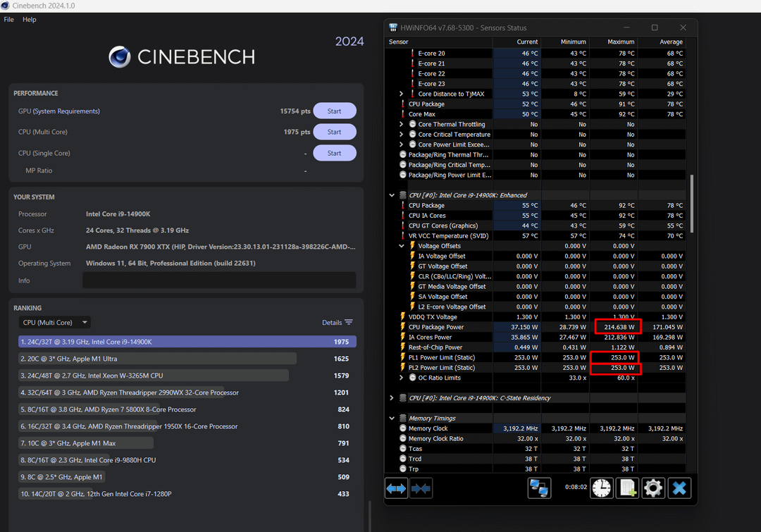Collapse the Memory Timings section

pyautogui.click(x=392, y=418)
